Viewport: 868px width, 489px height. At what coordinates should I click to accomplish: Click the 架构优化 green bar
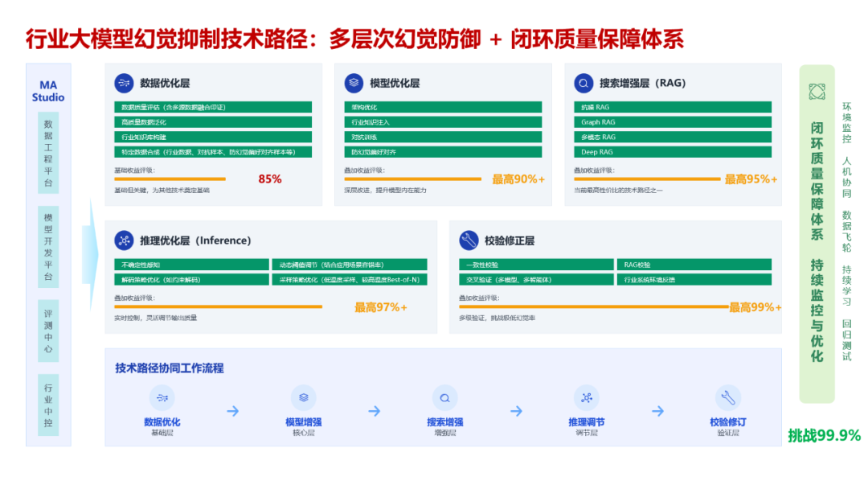[443, 107]
